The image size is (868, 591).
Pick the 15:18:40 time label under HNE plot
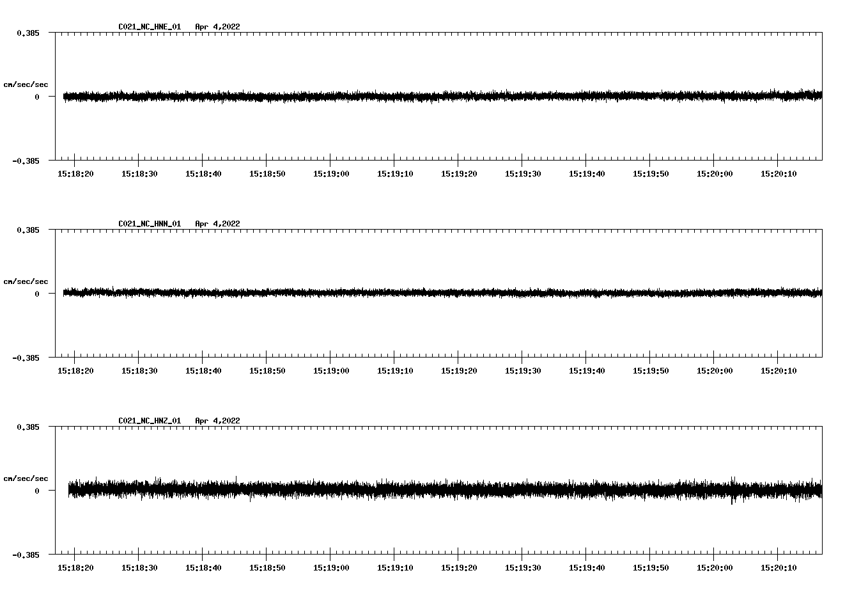point(203,174)
